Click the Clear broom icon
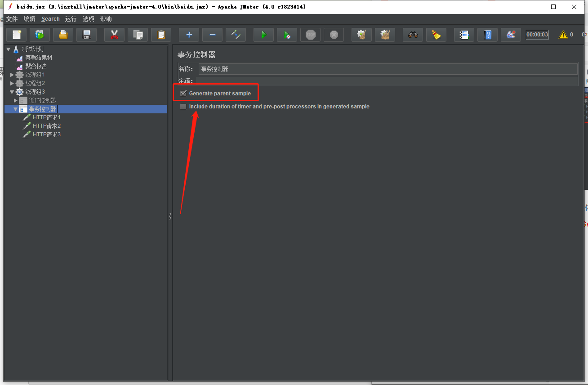The width and height of the screenshot is (588, 385). click(x=362, y=35)
